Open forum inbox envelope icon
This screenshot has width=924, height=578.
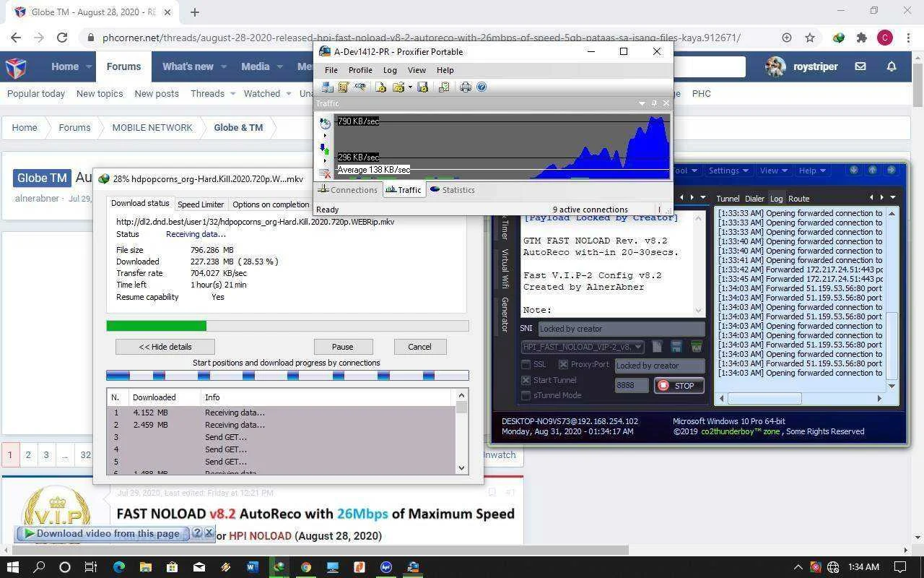[x=860, y=66]
